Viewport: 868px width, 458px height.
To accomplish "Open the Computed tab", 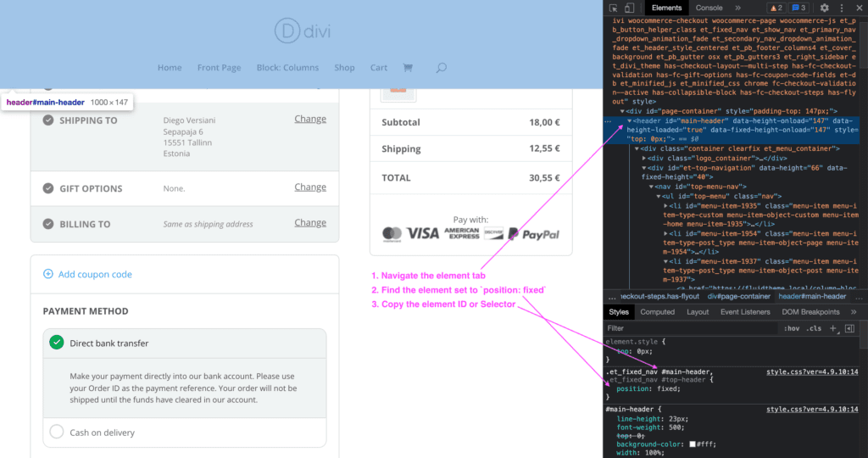I will coord(657,312).
